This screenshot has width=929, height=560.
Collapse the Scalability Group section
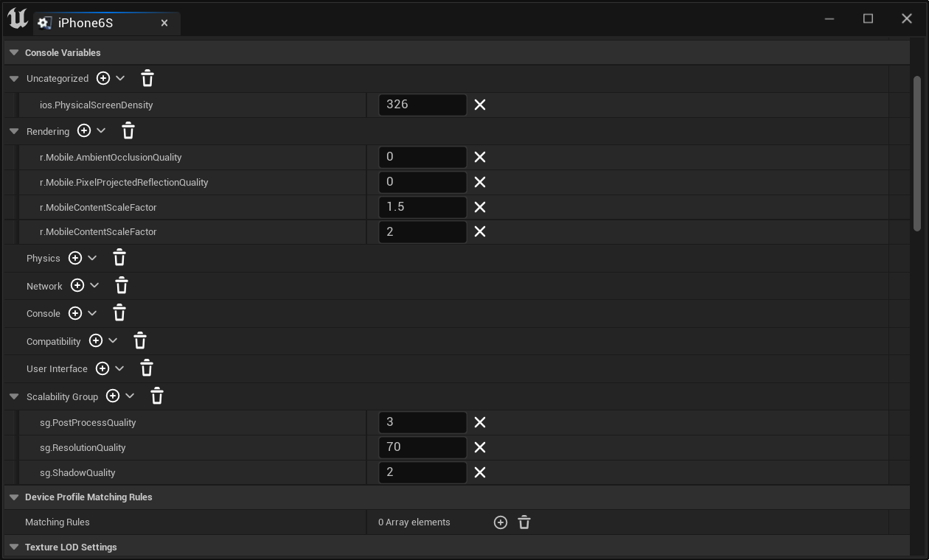click(14, 397)
